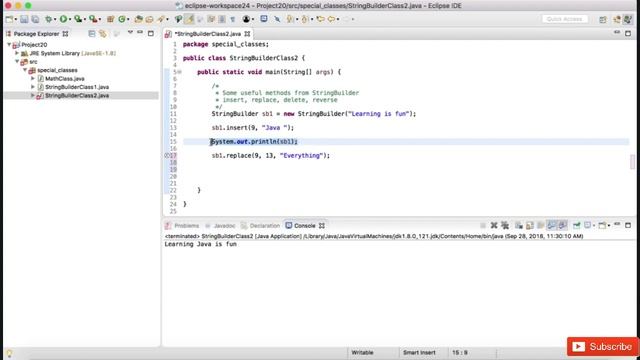The width and height of the screenshot is (640, 360).
Task: Click the Open Perspective icon
Action: (603, 20)
